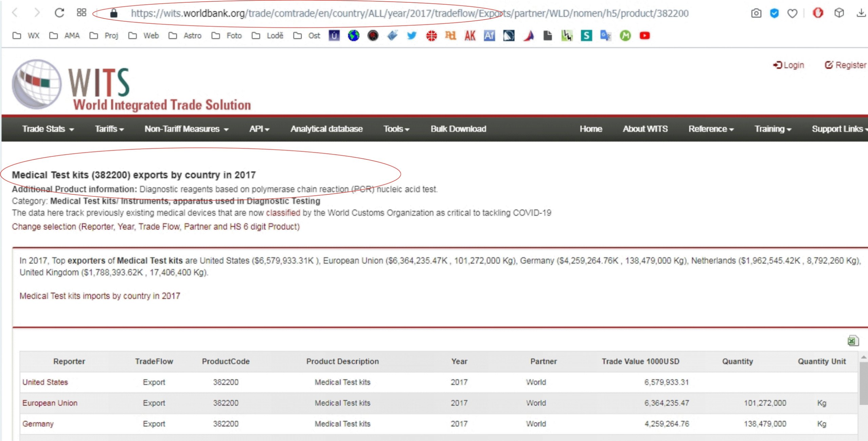This screenshot has width=868, height=441.
Task: Open the Bulk Download menu item
Action: (458, 129)
